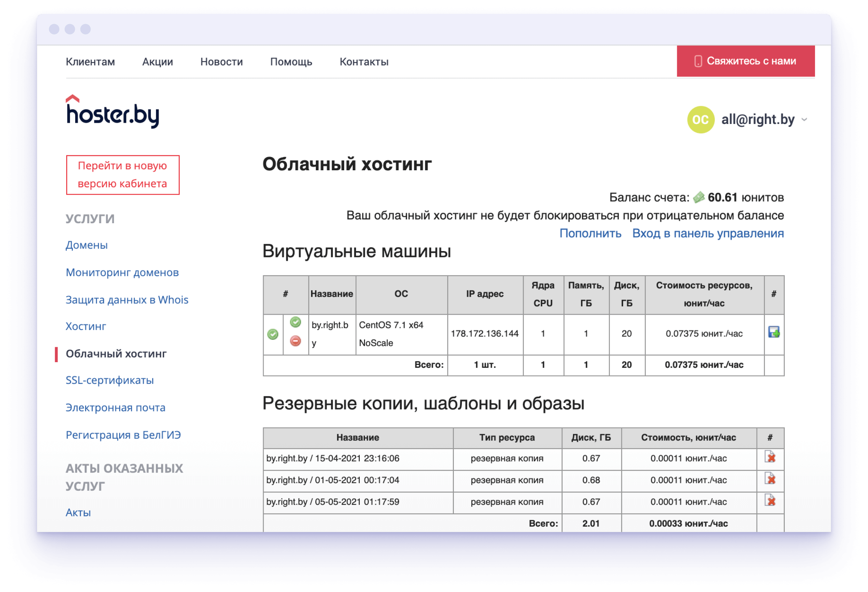Click the green OC user avatar
This screenshot has height=592, width=868.
point(700,119)
